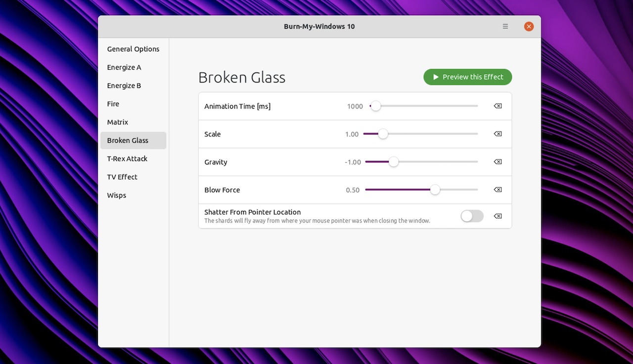Click the Blow Force slider handle
This screenshot has height=364, width=633.
[x=435, y=189]
